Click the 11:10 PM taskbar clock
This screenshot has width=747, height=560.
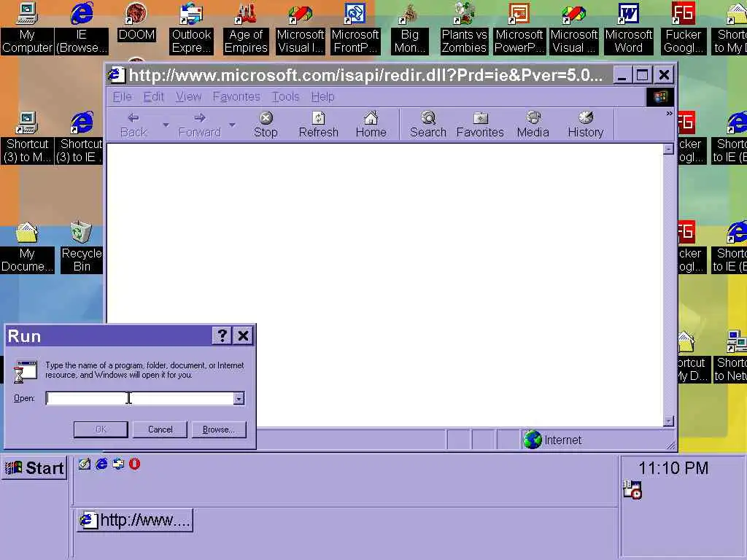pyautogui.click(x=673, y=468)
